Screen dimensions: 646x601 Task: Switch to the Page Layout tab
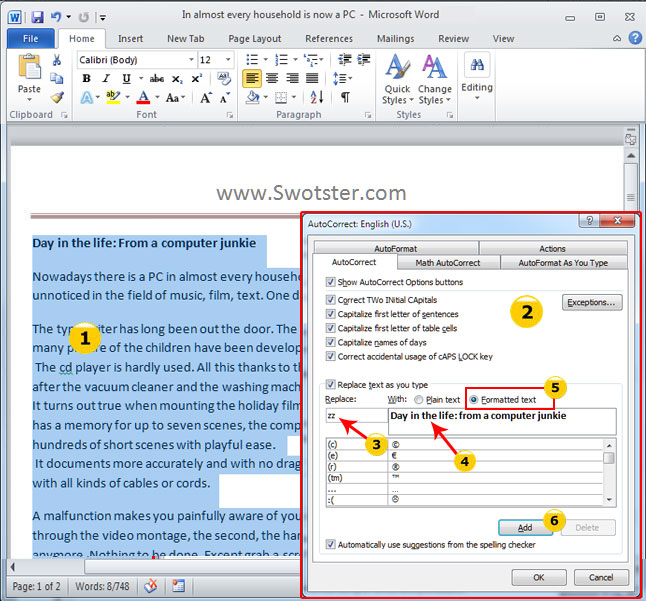[x=255, y=39]
